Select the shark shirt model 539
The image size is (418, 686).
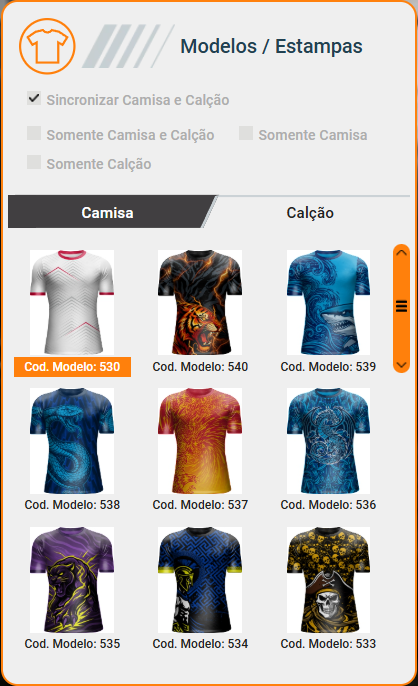click(328, 302)
